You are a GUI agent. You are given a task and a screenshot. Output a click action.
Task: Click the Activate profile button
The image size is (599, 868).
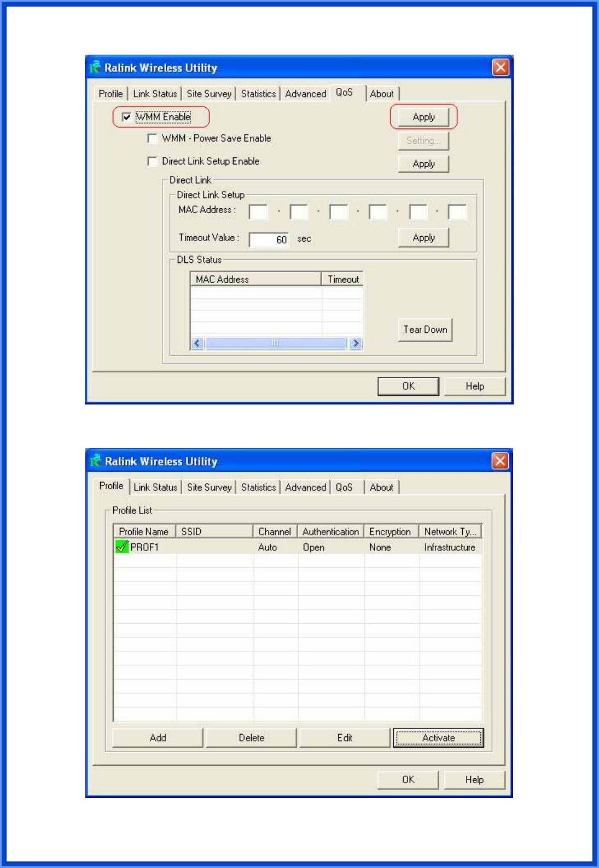tap(438, 737)
